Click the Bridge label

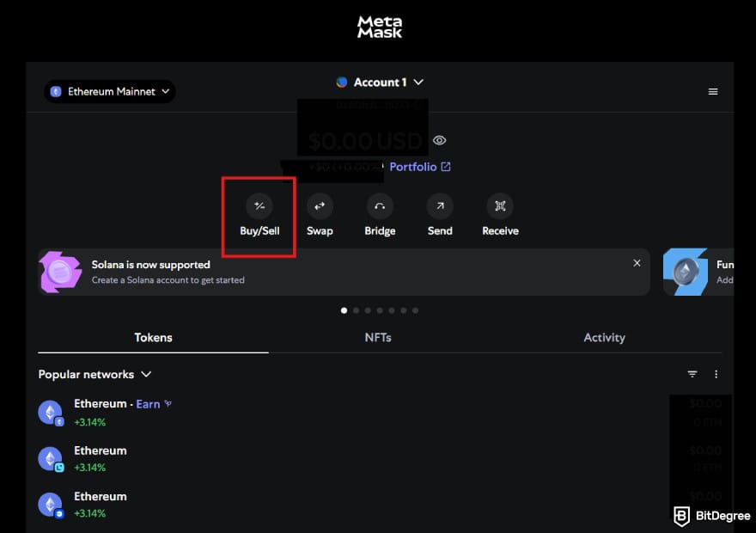pyautogui.click(x=380, y=231)
